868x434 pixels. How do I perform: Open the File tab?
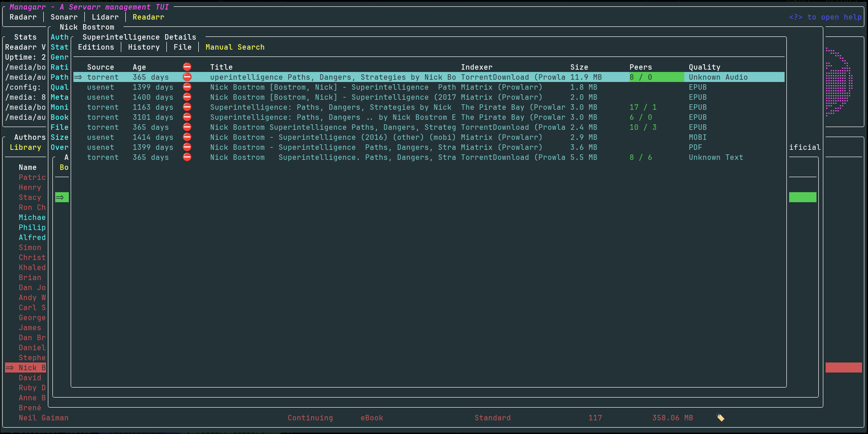pyautogui.click(x=182, y=47)
